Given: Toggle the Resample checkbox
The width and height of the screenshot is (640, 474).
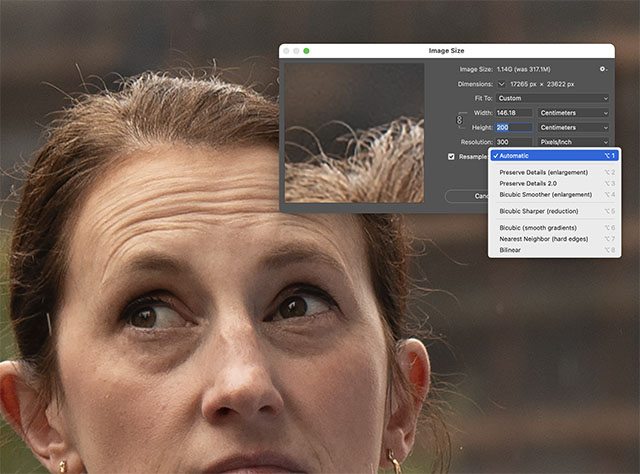Looking at the screenshot, I should (x=451, y=156).
